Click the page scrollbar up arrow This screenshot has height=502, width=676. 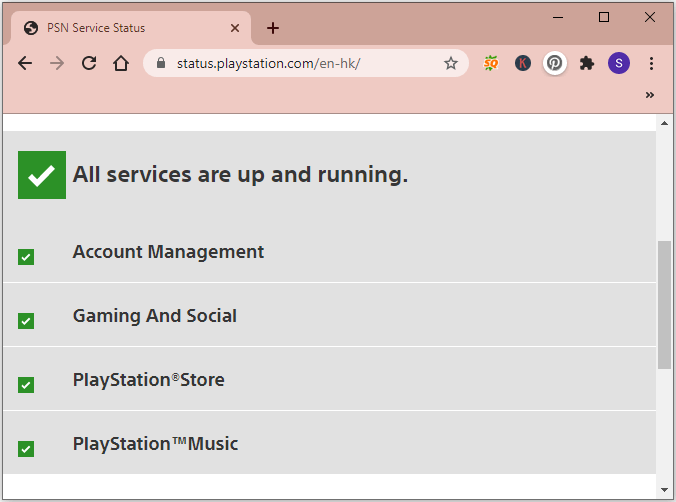pos(664,123)
